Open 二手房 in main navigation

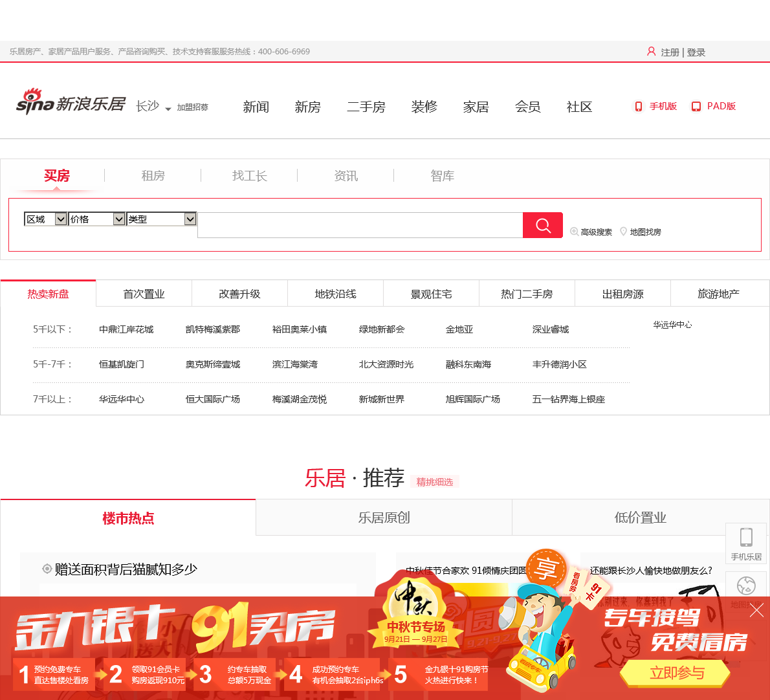click(366, 107)
